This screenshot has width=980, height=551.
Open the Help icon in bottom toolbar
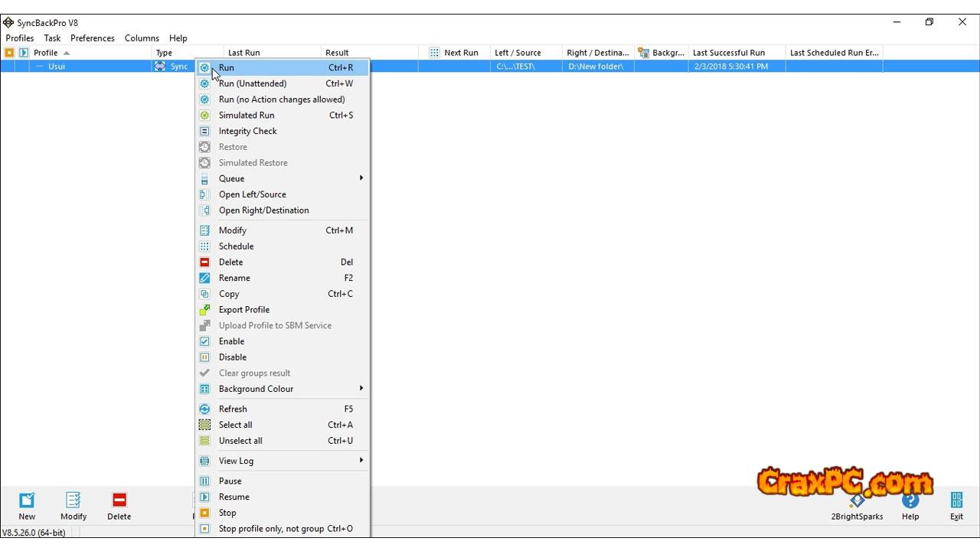(910, 501)
